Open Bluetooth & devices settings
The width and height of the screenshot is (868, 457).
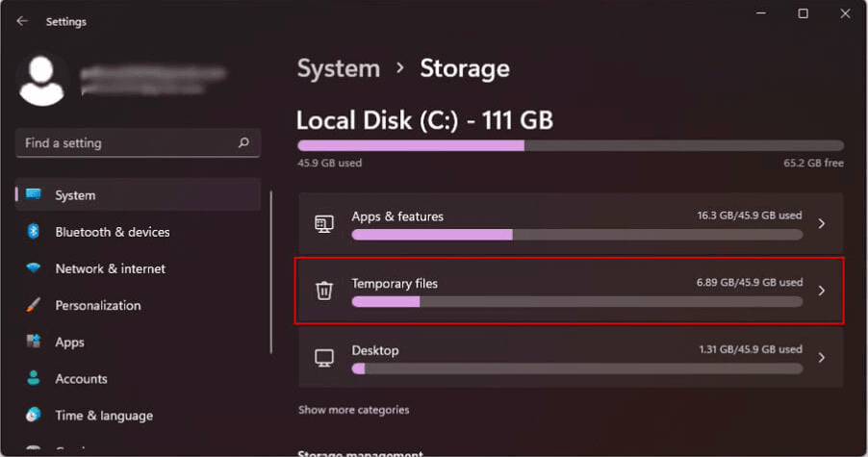[x=112, y=232]
